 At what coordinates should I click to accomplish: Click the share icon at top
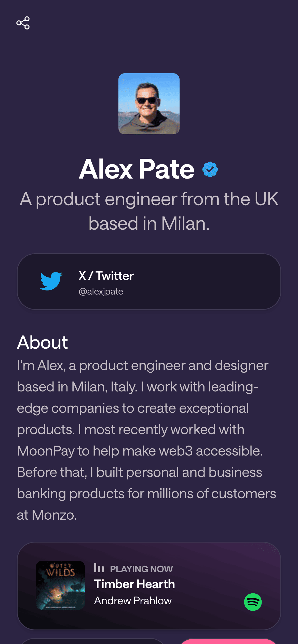(23, 23)
